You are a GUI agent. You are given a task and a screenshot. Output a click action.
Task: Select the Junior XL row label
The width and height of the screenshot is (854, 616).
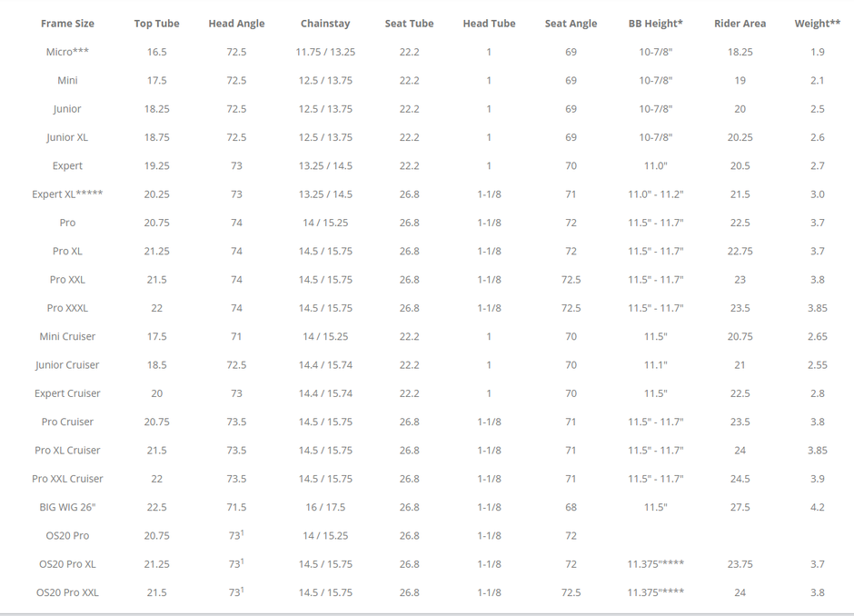[x=67, y=137]
